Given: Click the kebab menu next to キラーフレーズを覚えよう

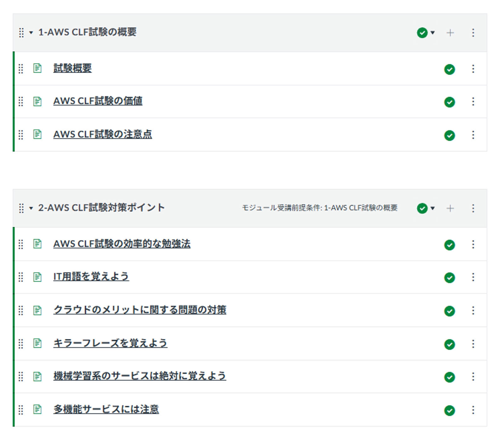Looking at the screenshot, I should pyautogui.click(x=472, y=344).
